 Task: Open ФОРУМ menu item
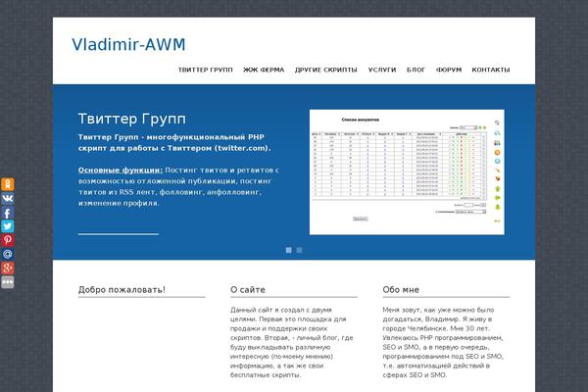pos(449,70)
